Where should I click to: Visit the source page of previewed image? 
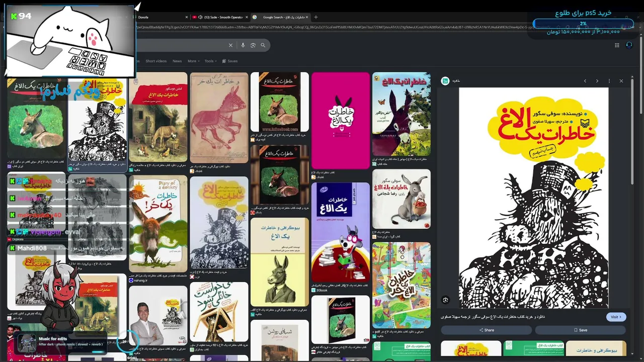click(616, 317)
